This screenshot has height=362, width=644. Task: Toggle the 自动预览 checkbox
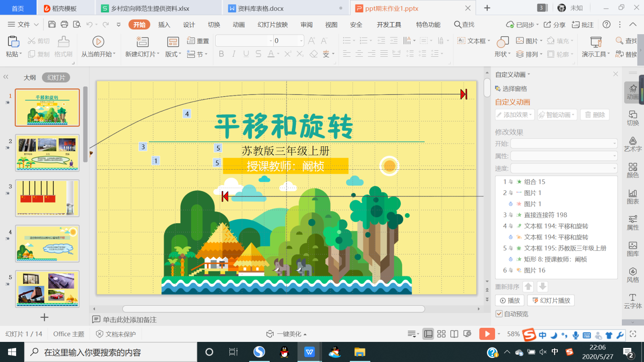[499, 314]
